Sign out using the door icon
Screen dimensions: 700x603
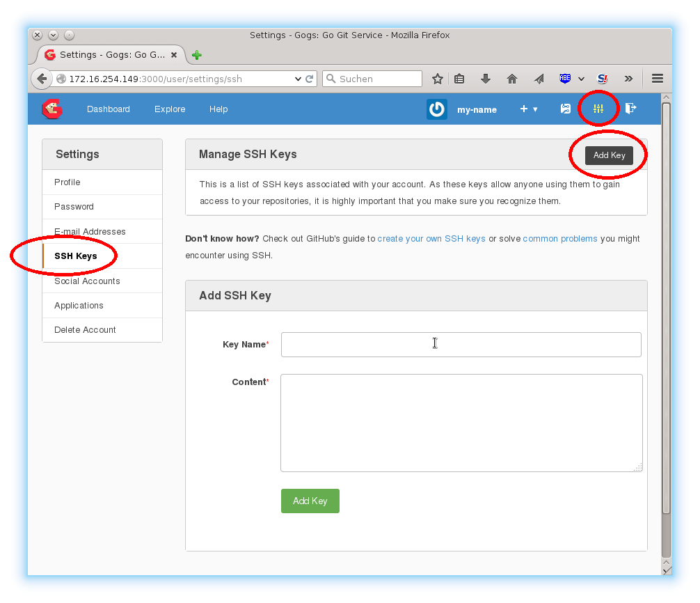coord(630,109)
